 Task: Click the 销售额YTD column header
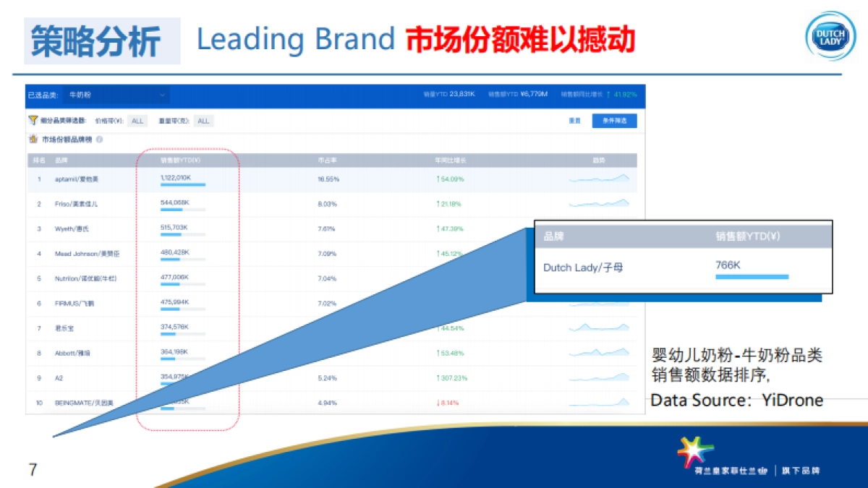180,160
